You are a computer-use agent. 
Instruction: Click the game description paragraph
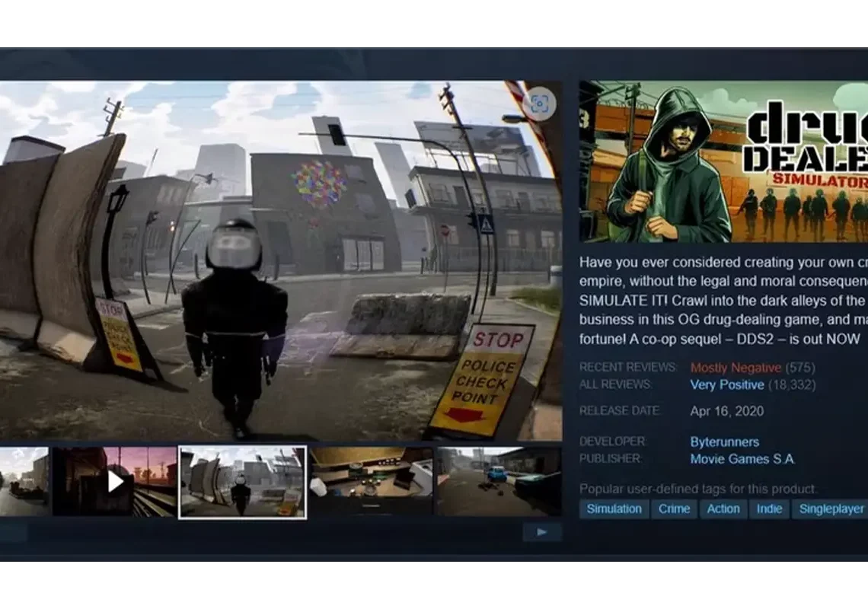[x=723, y=301]
